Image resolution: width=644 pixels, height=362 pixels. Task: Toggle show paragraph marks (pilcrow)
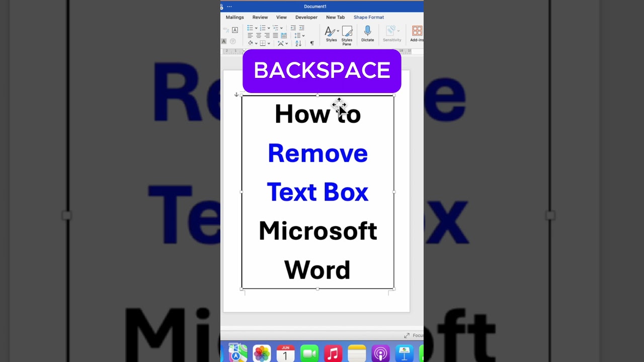click(x=312, y=43)
